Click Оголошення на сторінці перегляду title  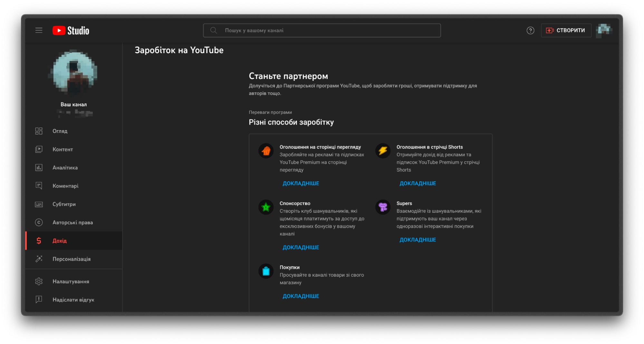coord(320,147)
